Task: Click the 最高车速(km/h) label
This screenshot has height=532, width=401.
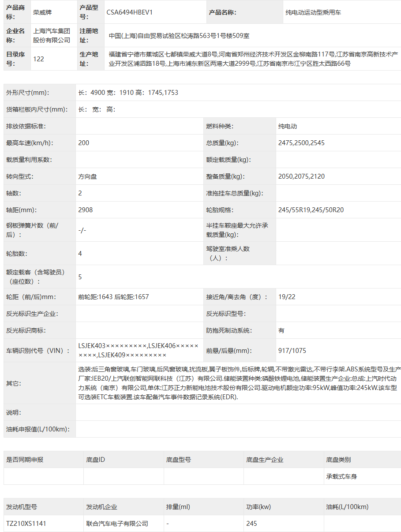Action: click(29, 143)
